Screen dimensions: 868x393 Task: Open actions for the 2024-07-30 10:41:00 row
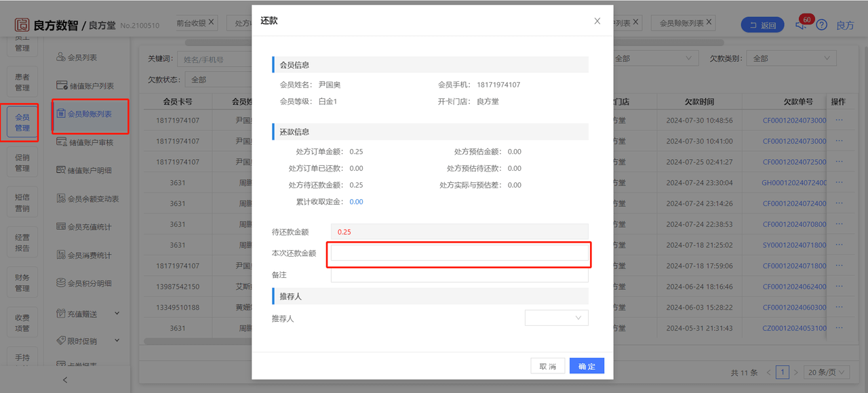[x=839, y=141]
